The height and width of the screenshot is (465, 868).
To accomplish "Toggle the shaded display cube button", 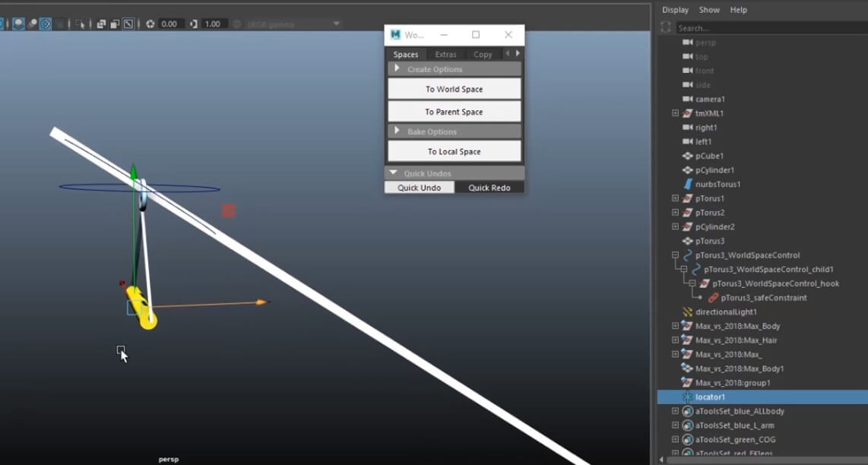I will tap(18, 24).
